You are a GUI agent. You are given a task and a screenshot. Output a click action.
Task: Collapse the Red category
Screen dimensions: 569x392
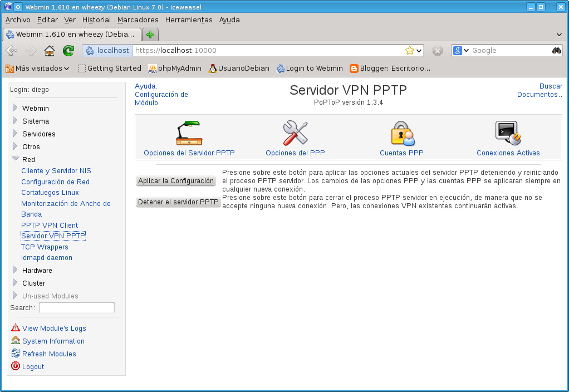click(x=15, y=159)
